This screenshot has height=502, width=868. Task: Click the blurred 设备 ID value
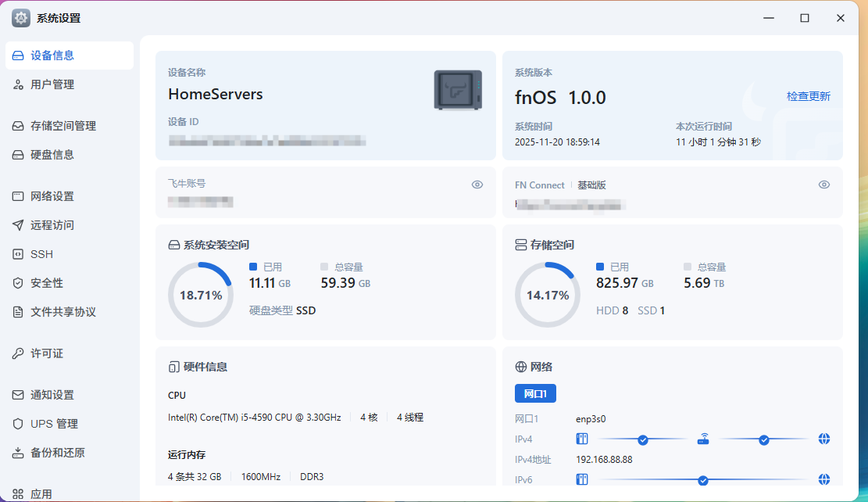(x=267, y=141)
